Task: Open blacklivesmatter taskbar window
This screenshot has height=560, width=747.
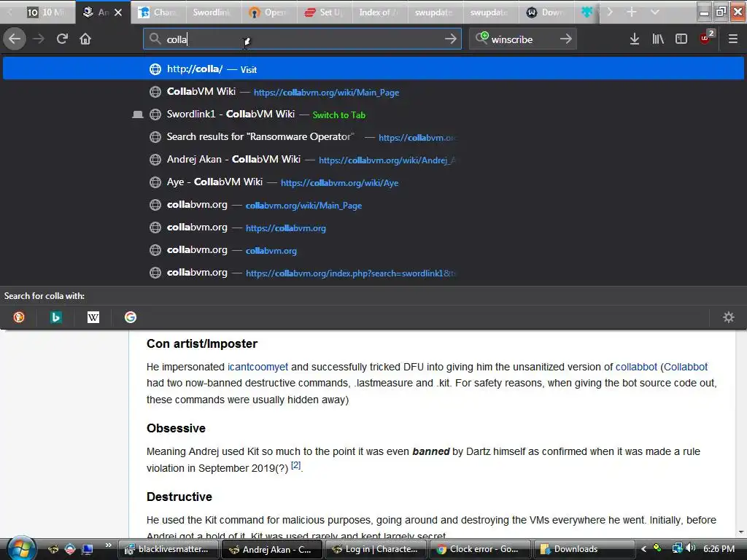Action: click(x=169, y=549)
